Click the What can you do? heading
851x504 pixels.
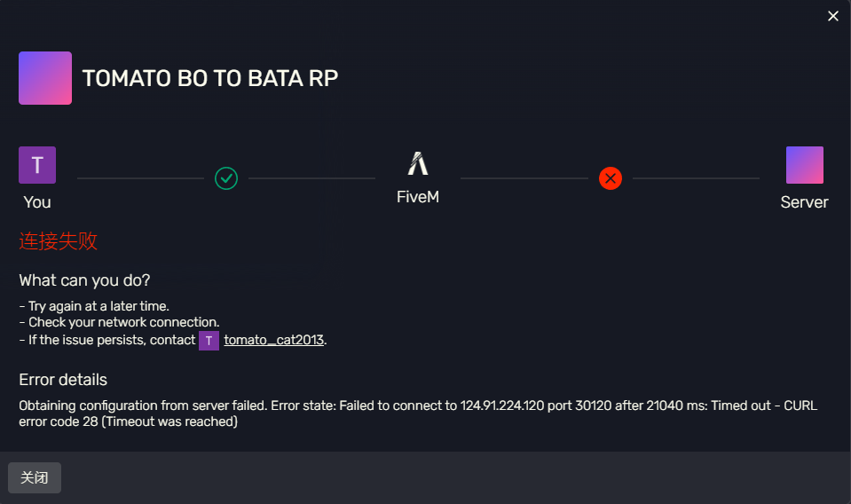coord(84,280)
